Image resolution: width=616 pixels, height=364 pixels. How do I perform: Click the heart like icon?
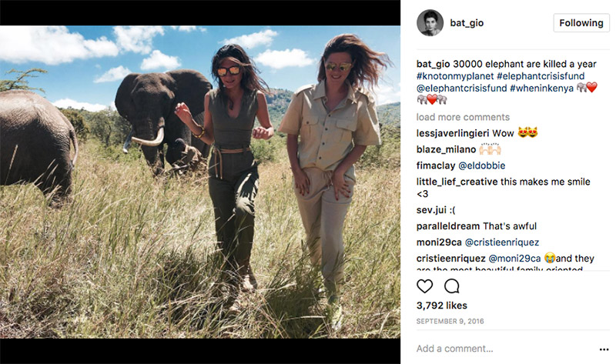click(425, 287)
